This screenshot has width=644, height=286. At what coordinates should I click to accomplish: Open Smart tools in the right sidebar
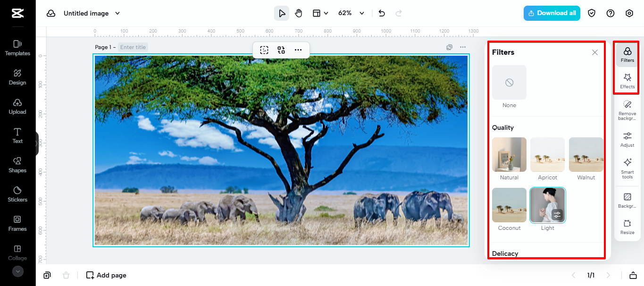(627, 168)
